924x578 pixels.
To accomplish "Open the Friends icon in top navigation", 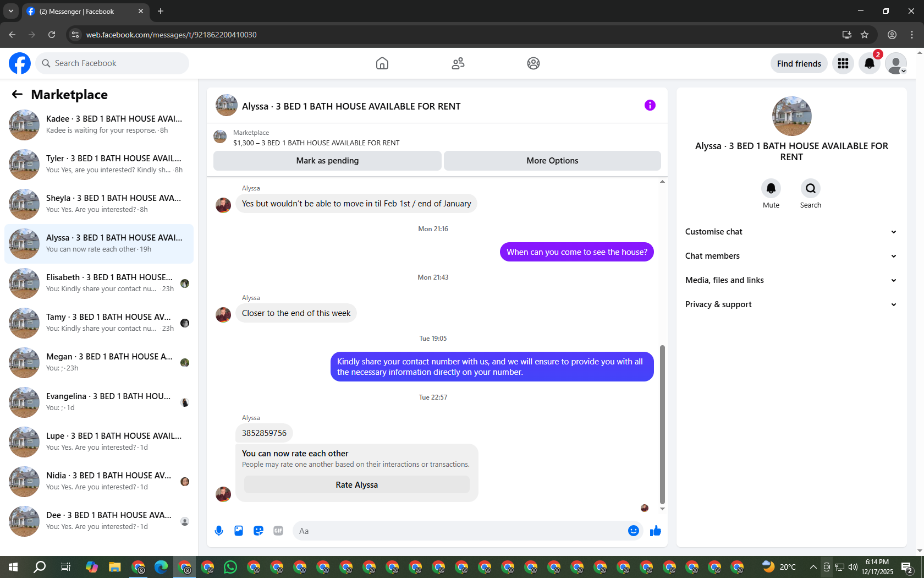I will point(458,63).
